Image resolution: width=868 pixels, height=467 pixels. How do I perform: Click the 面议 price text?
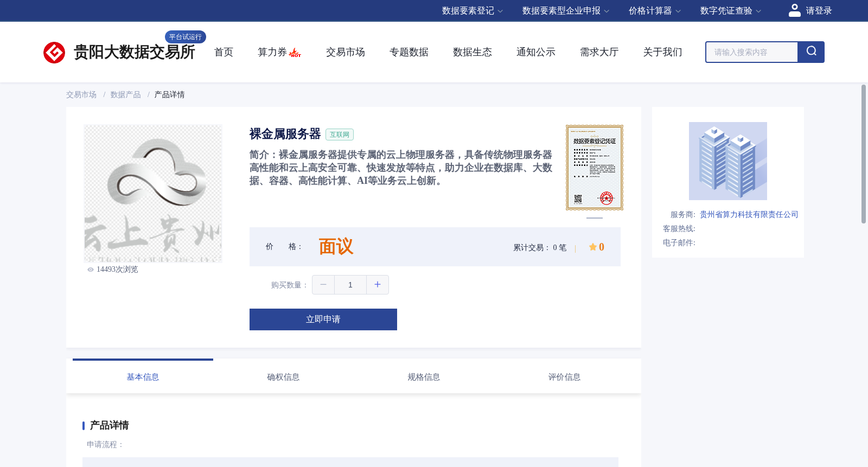(x=336, y=247)
